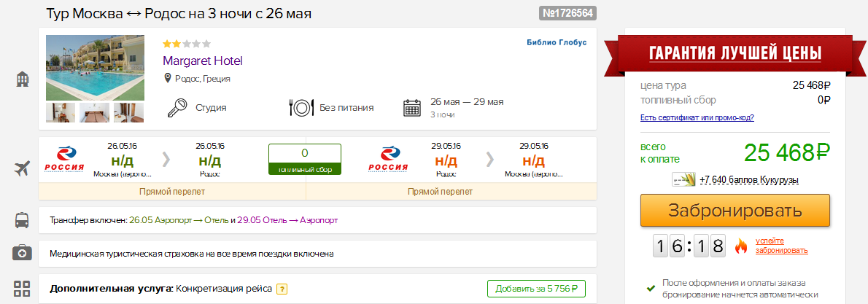Click the Кукурузы bonus points link
Image resolution: width=868 pixels, height=304 pixels.
point(748,180)
